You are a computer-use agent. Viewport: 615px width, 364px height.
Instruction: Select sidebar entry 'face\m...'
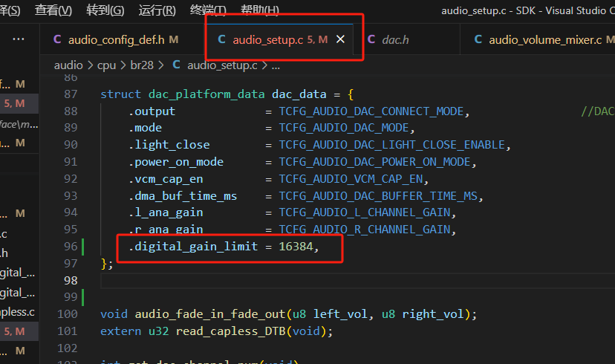click(x=19, y=125)
